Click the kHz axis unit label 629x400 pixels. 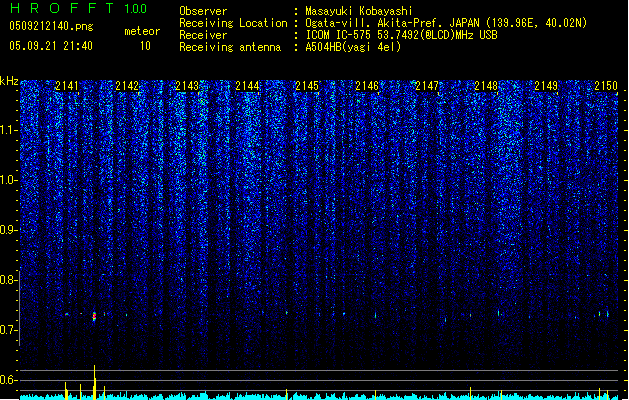(9, 81)
